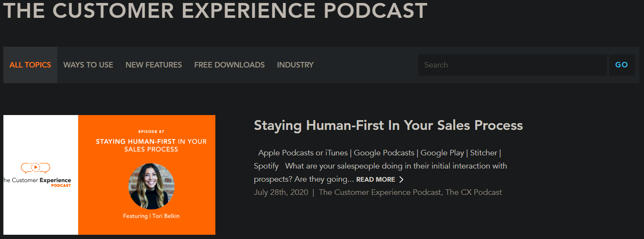The height and width of the screenshot is (239, 644).
Task: Click the READ MORE link
Action: click(375, 180)
